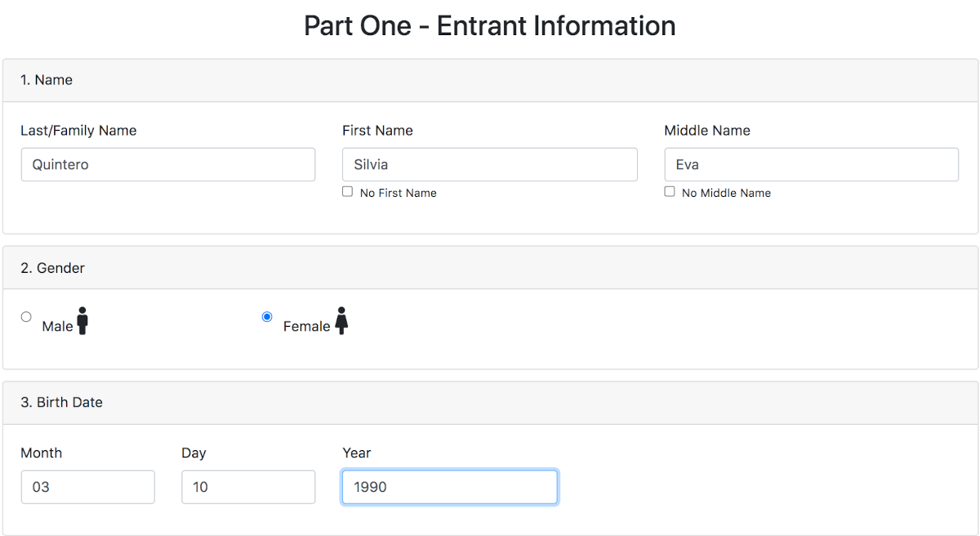This screenshot has width=980, height=536.
Task: Click the 2. Gender section header
Action: 52,268
